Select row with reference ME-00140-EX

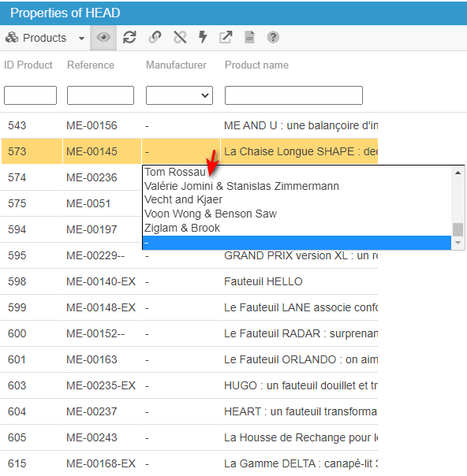click(x=189, y=281)
